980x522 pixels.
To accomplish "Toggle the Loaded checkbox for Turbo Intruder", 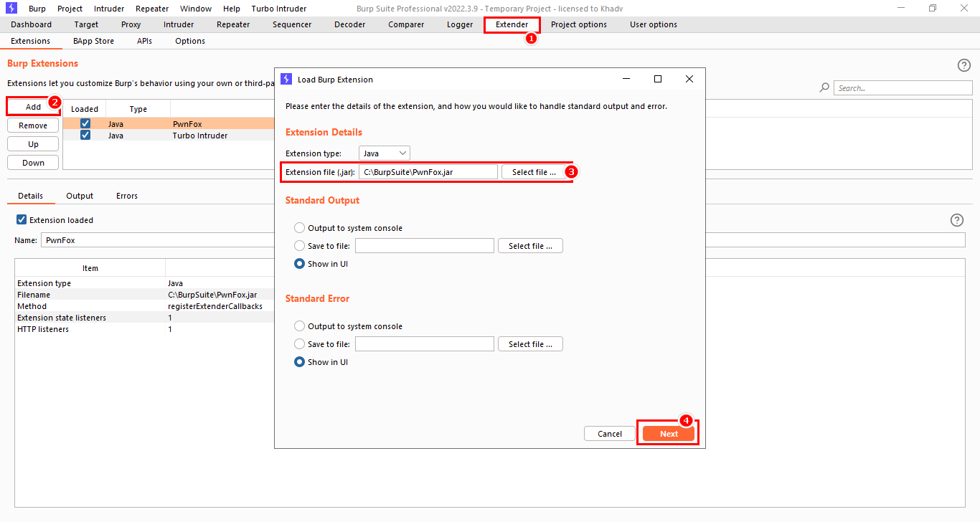I will click(x=85, y=135).
